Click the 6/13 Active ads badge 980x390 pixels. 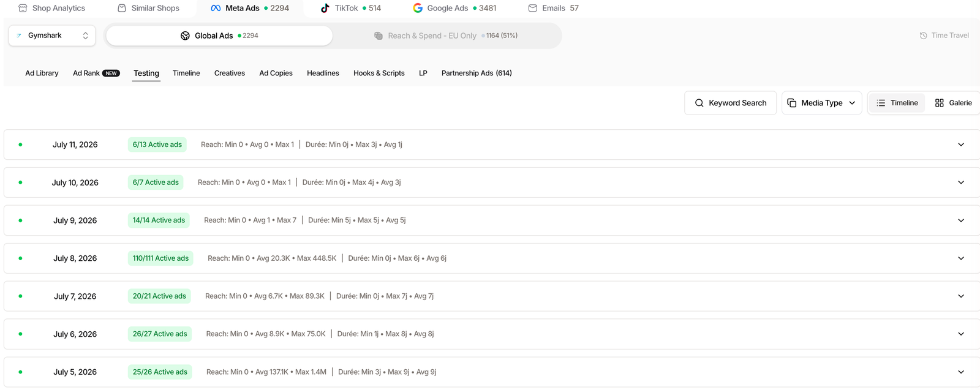point(157,144)
